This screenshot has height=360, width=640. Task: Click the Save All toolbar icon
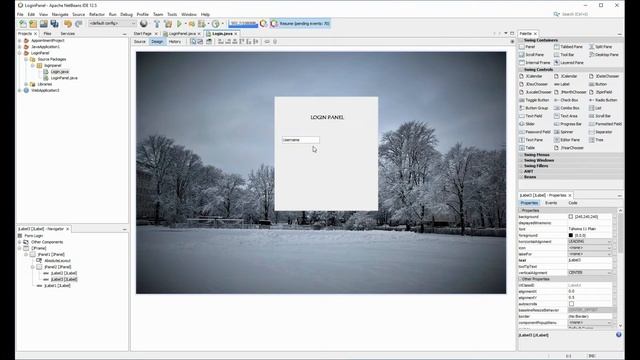pos(54,24)
